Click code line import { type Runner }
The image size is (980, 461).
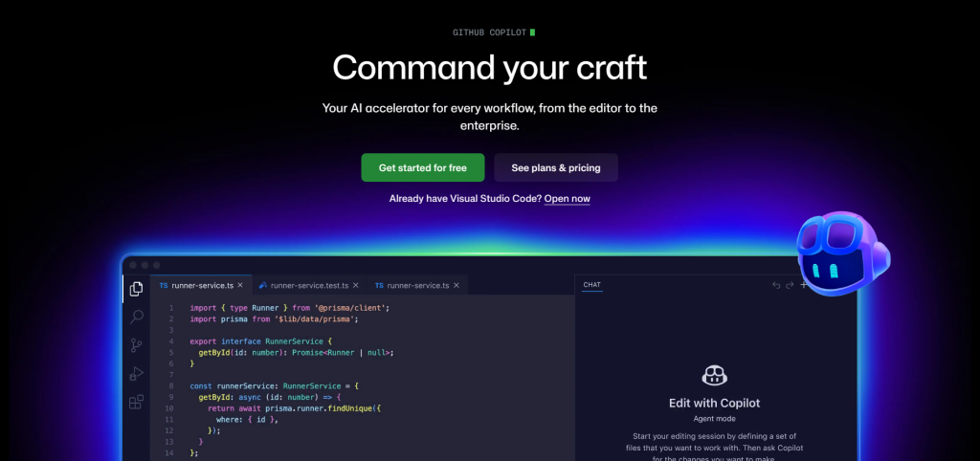[x=289, y=308]
